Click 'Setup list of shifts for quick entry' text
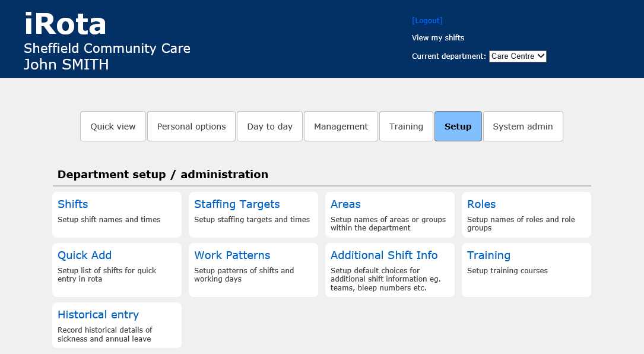Image resolution: width=644 pixels, height=354 pixels. click(x=107, y=274)
